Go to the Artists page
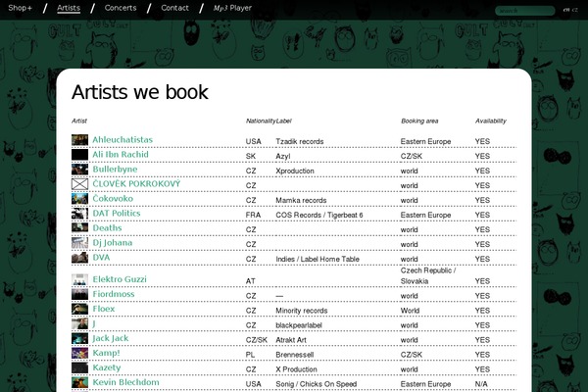 click(69, 8)
